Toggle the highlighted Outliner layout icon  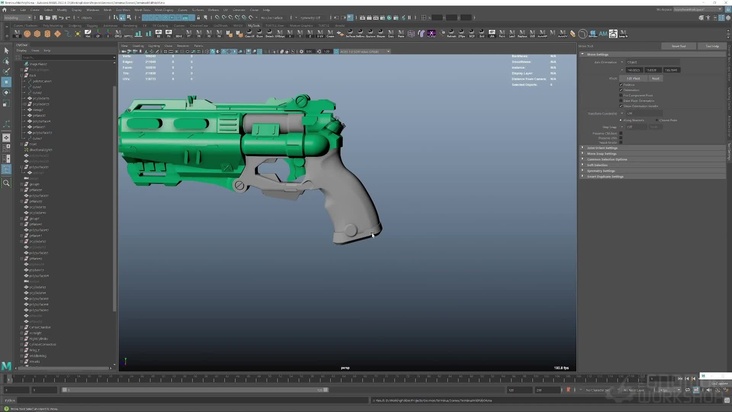click(x=6, y=169)
